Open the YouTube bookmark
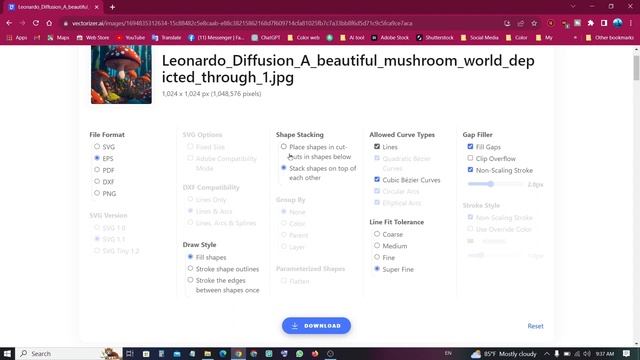The width and height of the screenshot is (640, 360). click(131, 38)
